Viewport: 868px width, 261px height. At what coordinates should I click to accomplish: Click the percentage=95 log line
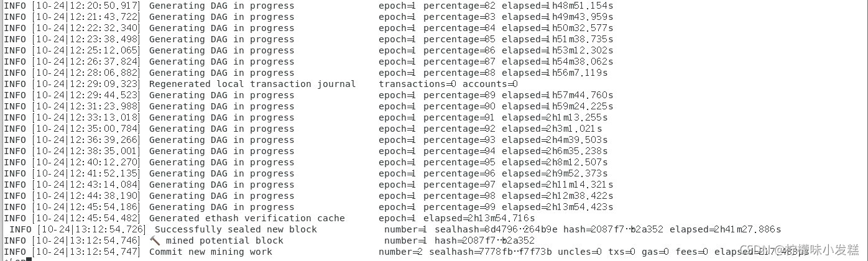(308, 162)
